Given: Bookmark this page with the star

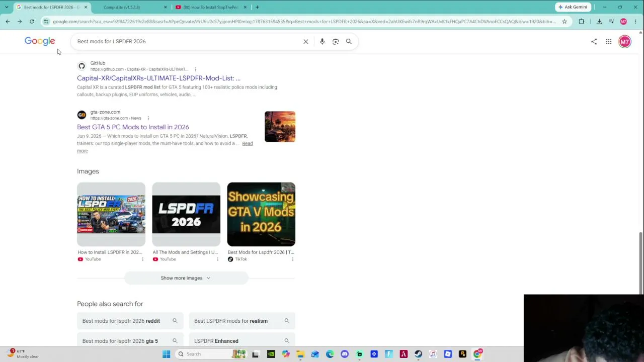Looking at the screenshot, I should tap(564, 22).
